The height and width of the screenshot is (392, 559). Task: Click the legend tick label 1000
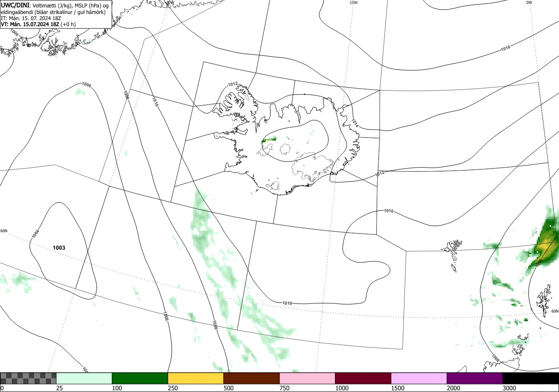point(342,388)
